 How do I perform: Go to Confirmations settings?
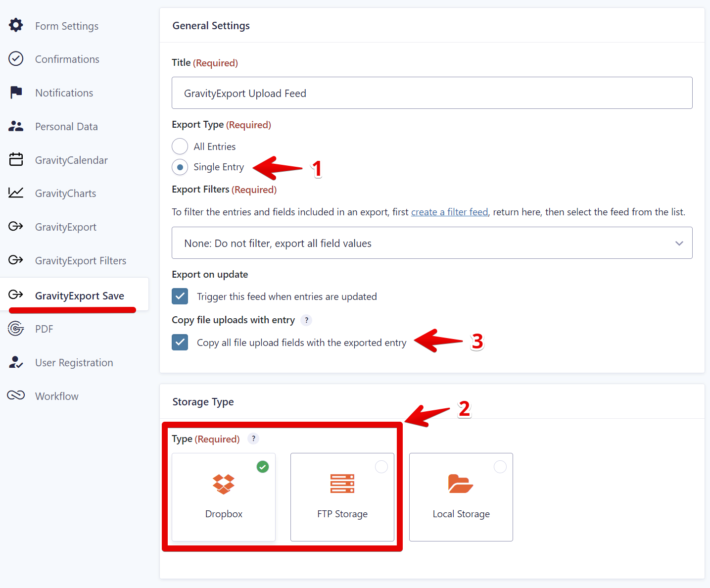67,59
